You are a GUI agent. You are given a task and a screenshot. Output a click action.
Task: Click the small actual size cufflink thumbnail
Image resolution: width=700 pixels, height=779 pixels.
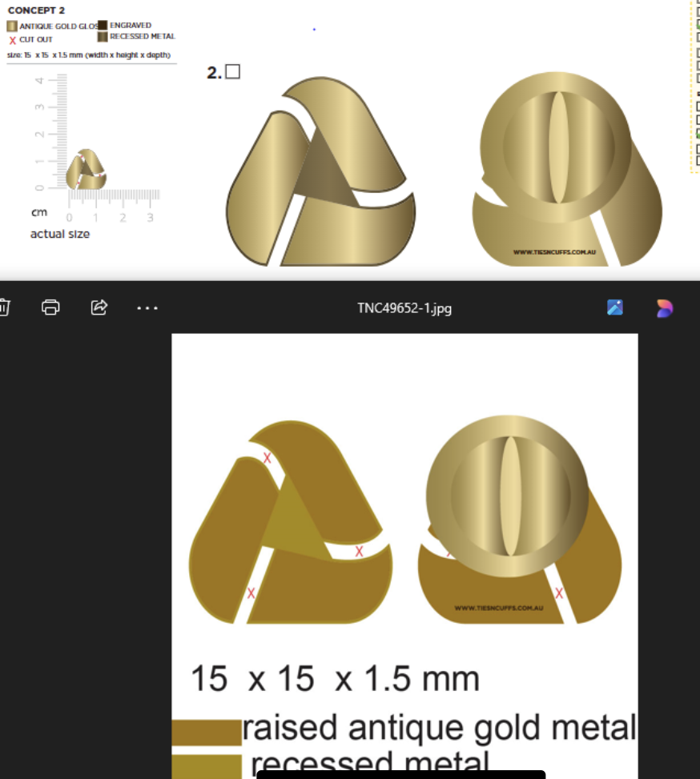coord(86,169)
